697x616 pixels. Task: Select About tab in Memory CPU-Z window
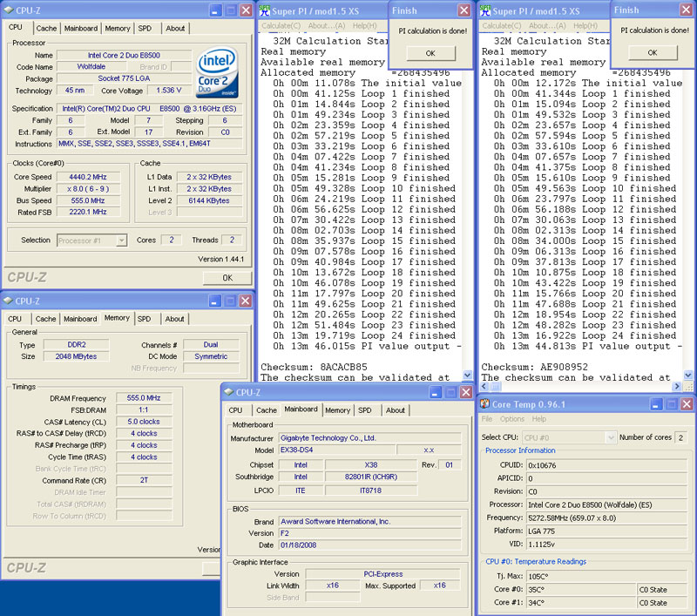coord(174,319)
